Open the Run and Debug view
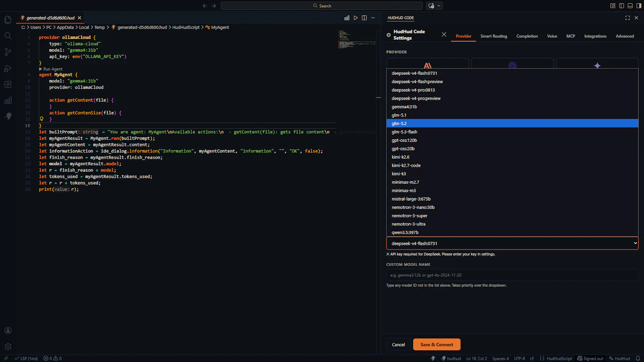This screenshot has height=362, width=644. coord(8,68)
